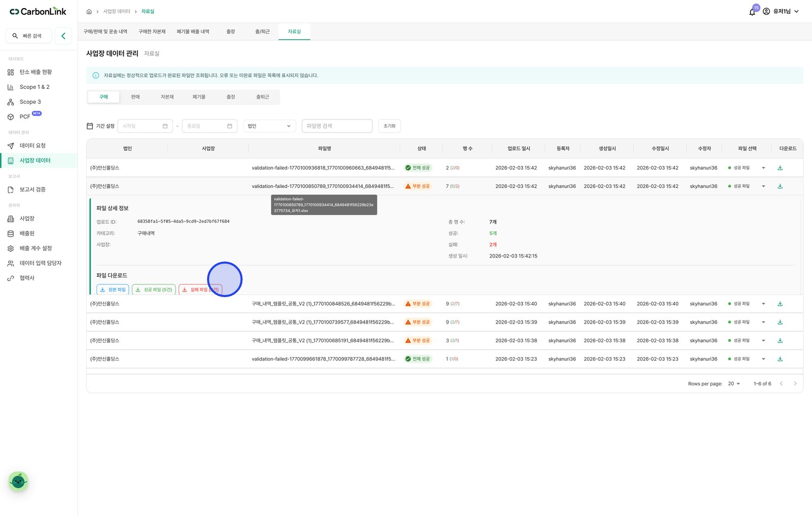Viewport: 812px width, 516px height.
Task: Open start date calendar picker
Action: pos(165,126)
